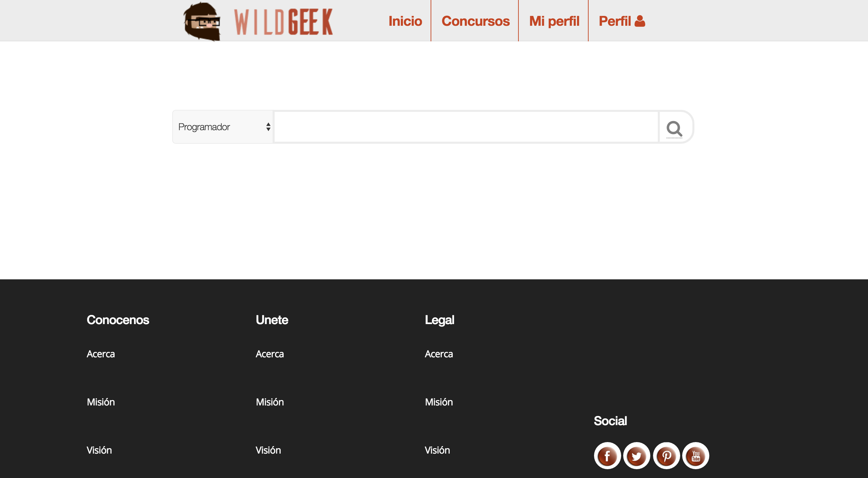
Task: Click the bearded geek mascot logo
Action: pyautogui.click(x=202, y=22)
